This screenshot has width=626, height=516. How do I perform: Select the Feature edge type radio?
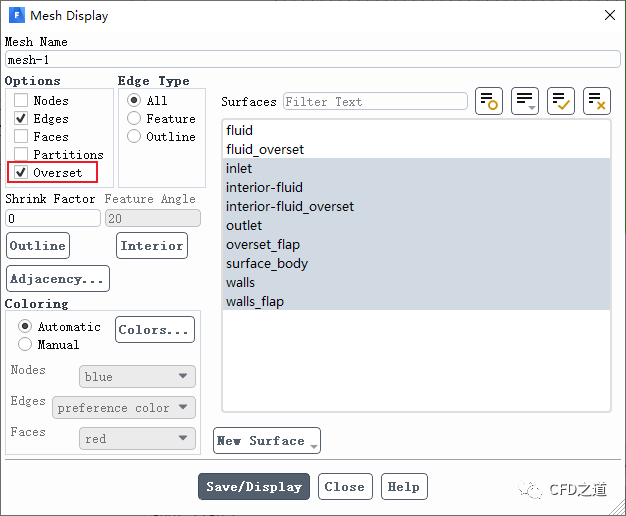click(x=134, y=119)
